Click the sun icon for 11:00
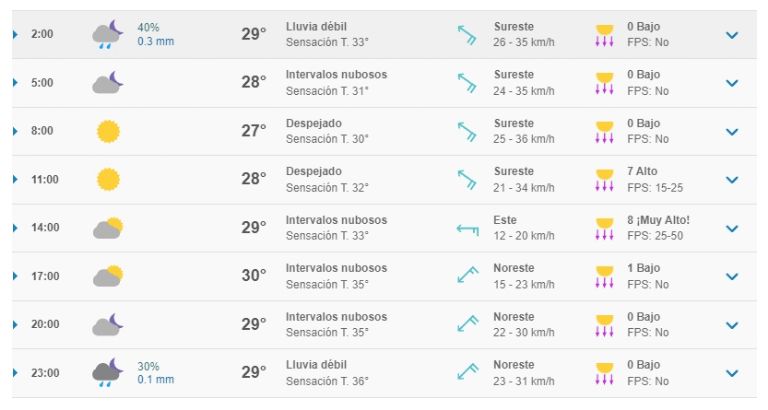 [x=108, y=179]
